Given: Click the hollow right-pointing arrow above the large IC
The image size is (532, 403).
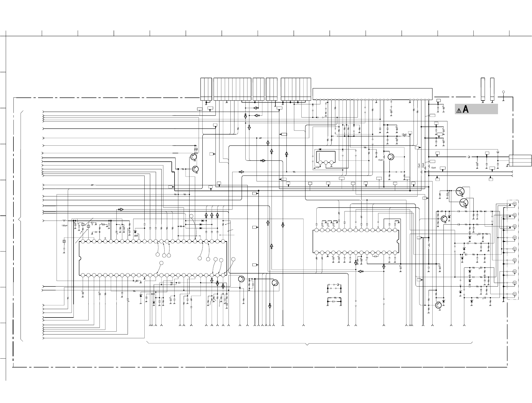Looking at the screenshot, I should [121, 210].
